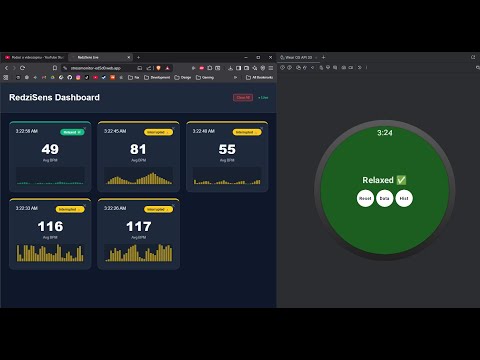Screen dimensions: 480x360
Task: Click the Interrupted badge on 55 BPM card
Action: point(247,132)
